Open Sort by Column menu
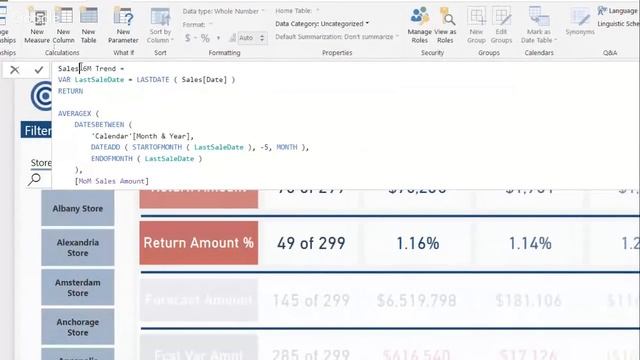640x360 pixels. [160, 25]
